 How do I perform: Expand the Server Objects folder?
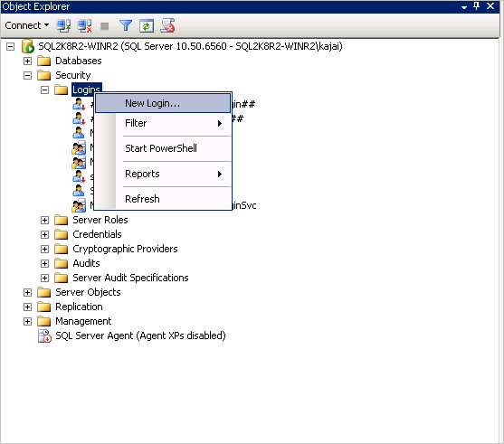click(x=28, y=292)
